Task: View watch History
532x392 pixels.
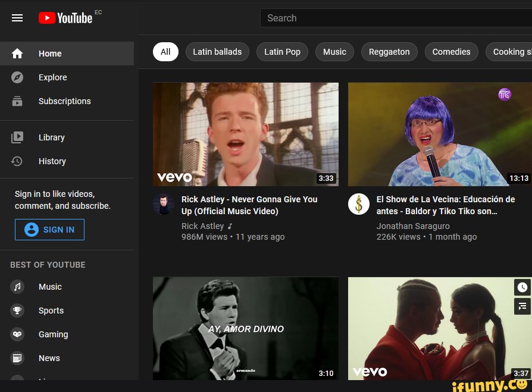Action: pyautogui.click(x=52, y=161)
